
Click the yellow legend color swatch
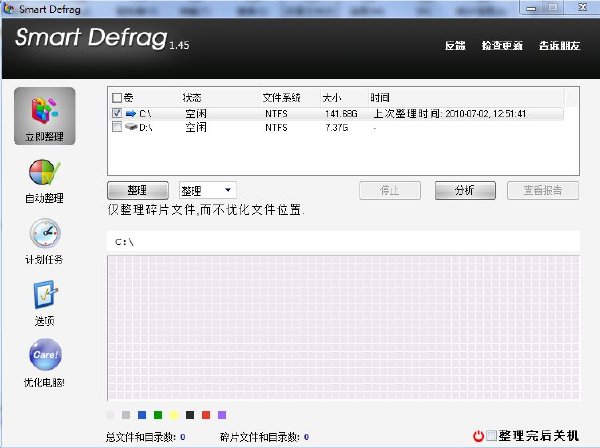click(x=174, y=415)
